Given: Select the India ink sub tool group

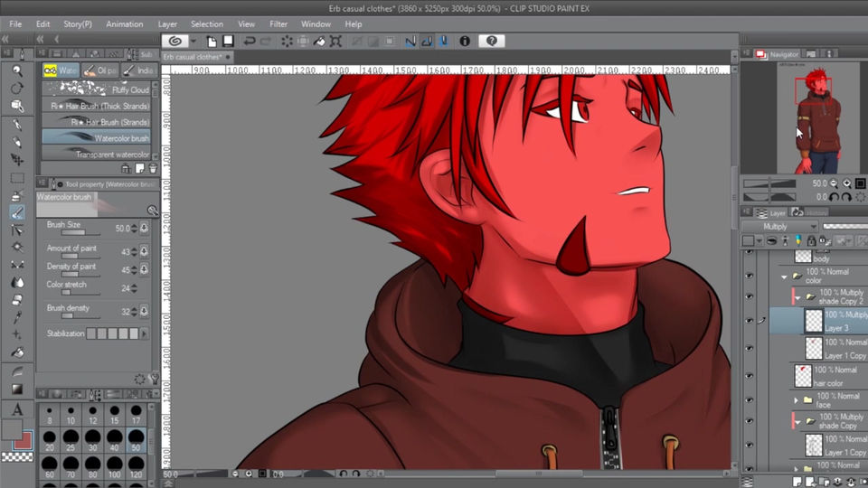Looking at the screenshot, I should click(x=139, y=70).
